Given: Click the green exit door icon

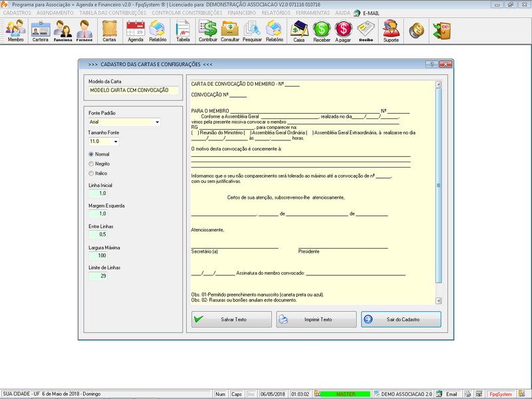Looking at the screenshot, I should point(442,31).
